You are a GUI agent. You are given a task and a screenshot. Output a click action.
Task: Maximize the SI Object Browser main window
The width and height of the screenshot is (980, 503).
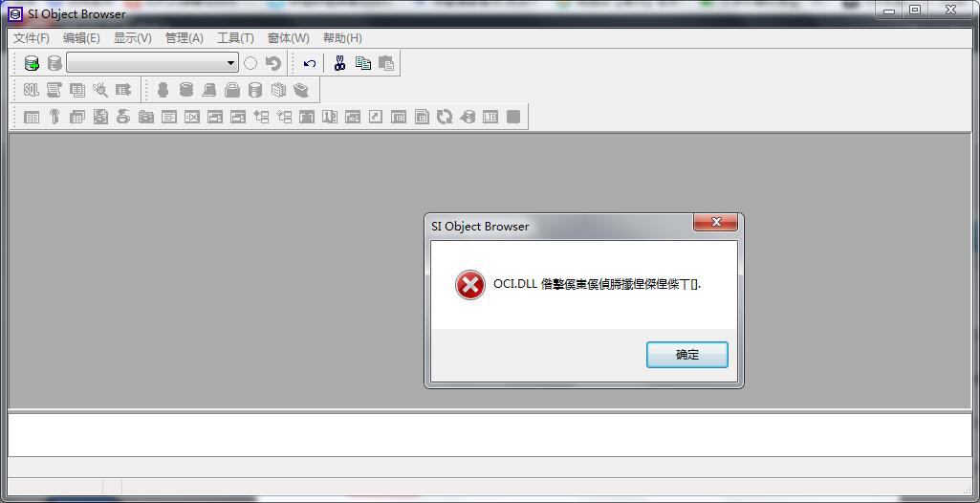pos(915,10)
